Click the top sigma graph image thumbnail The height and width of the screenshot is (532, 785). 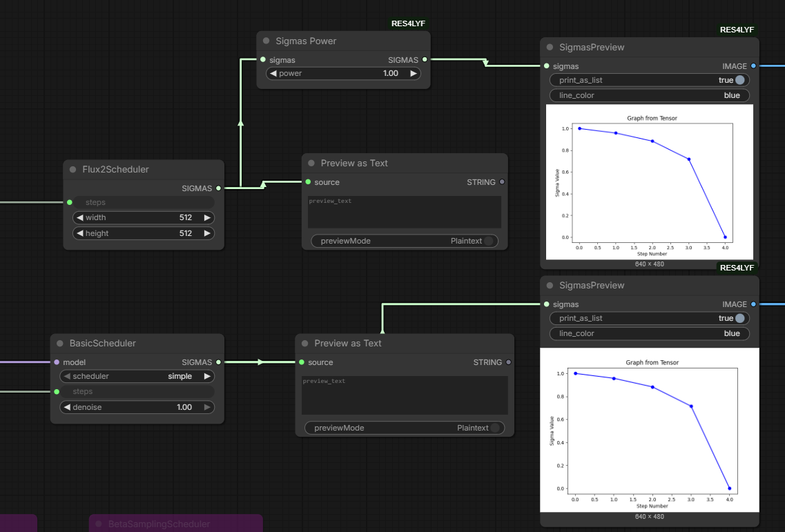649,181
